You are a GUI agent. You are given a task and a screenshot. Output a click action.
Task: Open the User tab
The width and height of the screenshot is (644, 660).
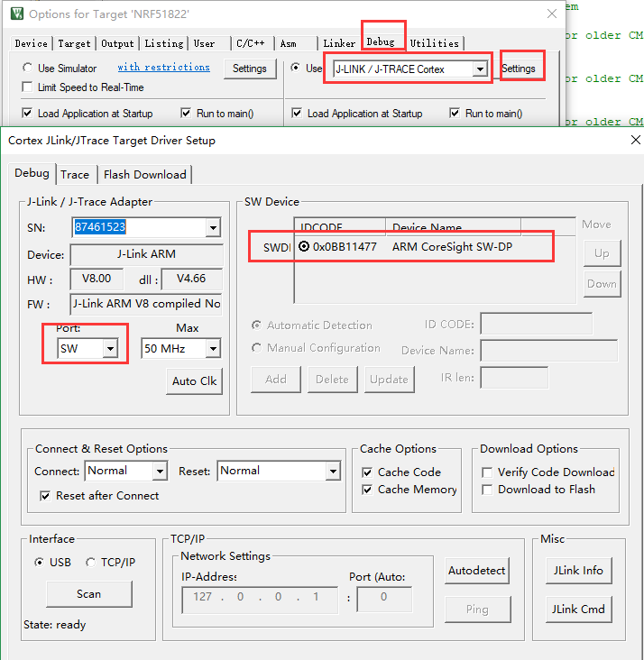coord(204,43)
